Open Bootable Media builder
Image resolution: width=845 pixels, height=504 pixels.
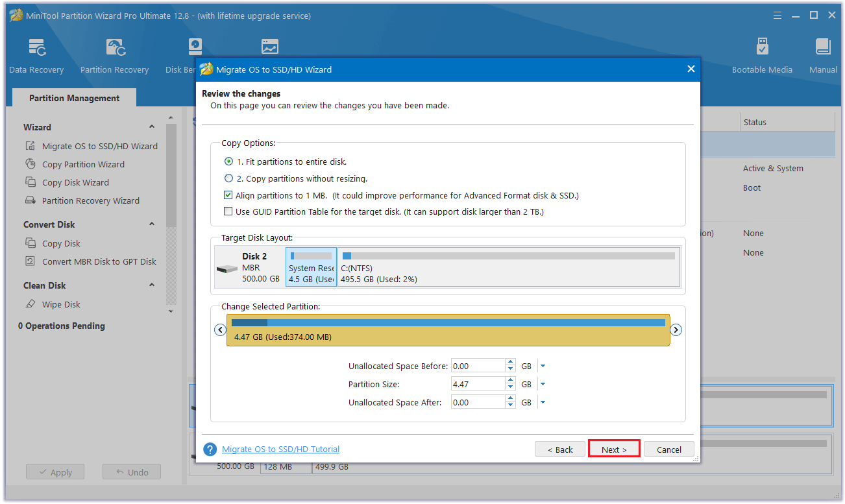tap(762, 55)
